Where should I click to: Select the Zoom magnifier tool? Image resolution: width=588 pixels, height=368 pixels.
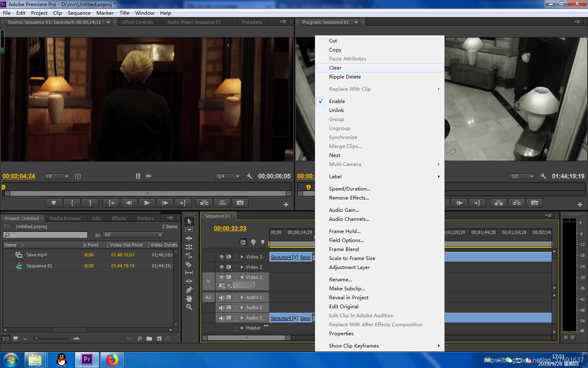pyautogui.click(x=189, y=307)
